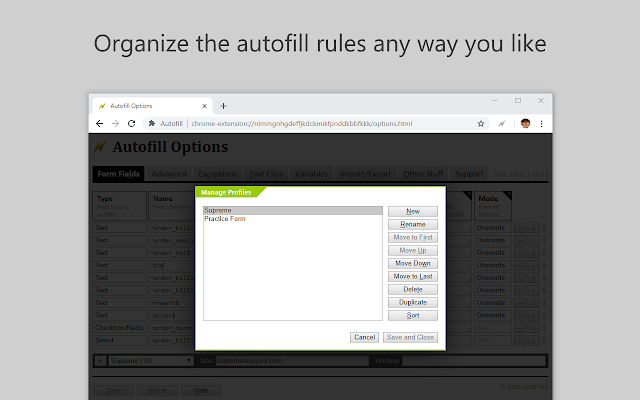The width and height of the screenshot is (640, 400).
Task: Click the Chrome address bar URL
Action: click(x=302, y=124)
